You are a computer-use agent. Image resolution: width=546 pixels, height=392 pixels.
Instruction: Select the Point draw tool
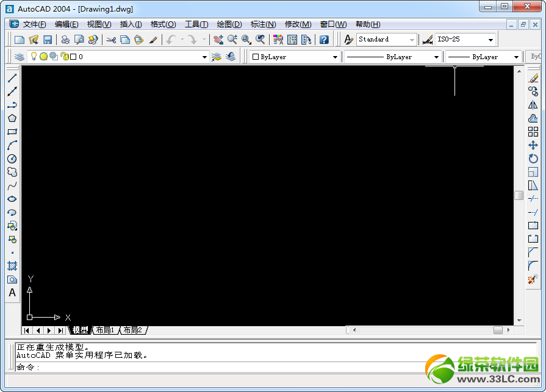click(12, 253)
